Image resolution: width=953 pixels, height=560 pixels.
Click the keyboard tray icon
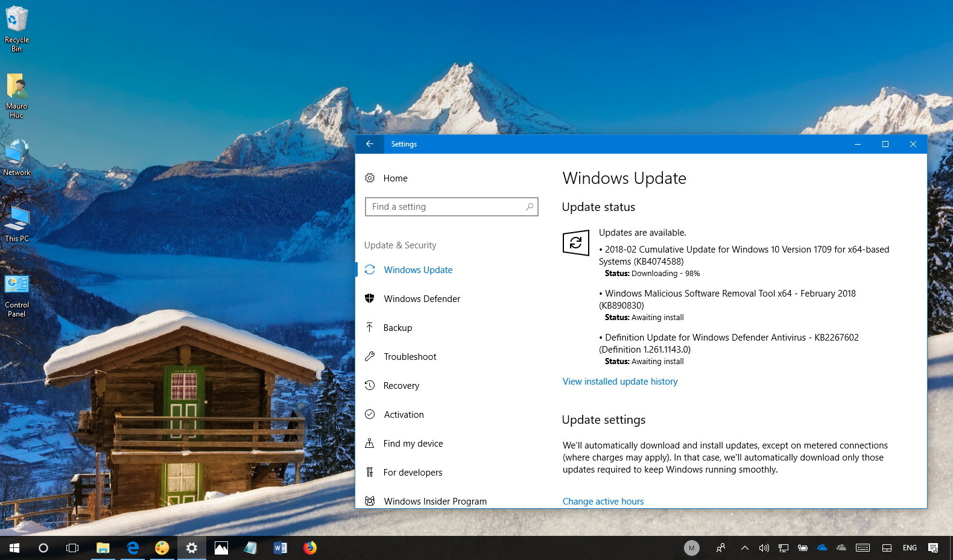863,548
